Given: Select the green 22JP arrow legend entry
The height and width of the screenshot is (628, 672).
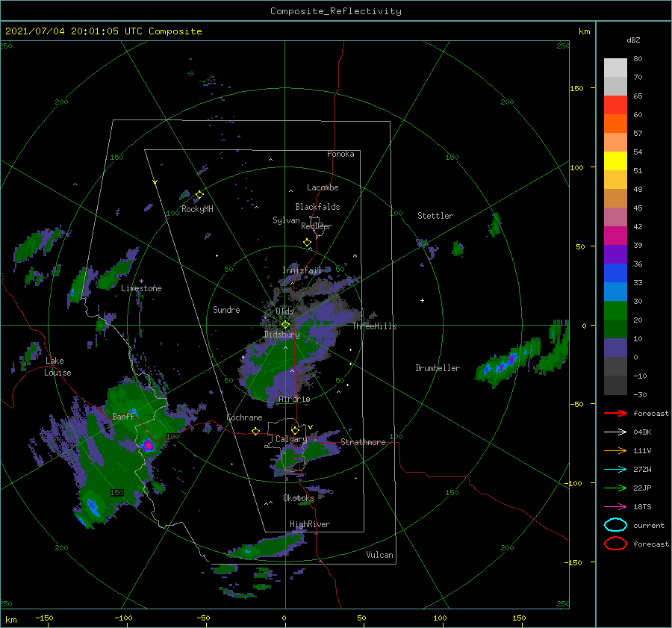Looking at the screenshot, I should pyautogui.click(x=615, y=488).
